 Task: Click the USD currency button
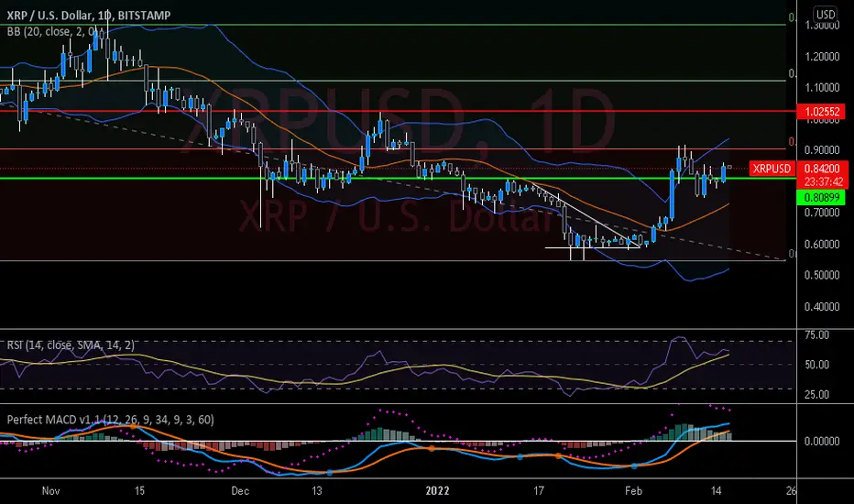pyautogui.click(x=825, y=14)
